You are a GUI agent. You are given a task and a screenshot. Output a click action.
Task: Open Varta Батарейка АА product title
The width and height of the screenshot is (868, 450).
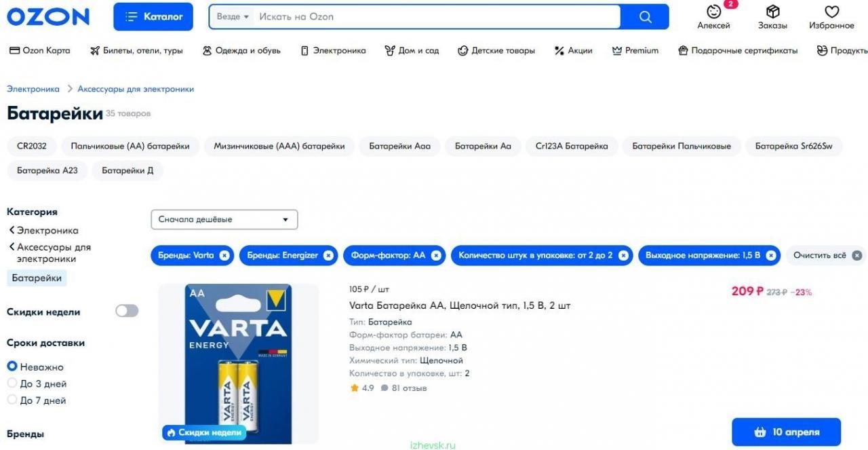tap(460, 305)
